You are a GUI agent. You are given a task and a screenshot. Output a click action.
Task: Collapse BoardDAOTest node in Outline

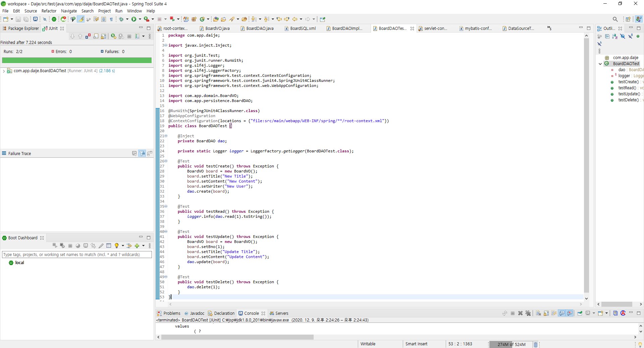pos(600,64)
